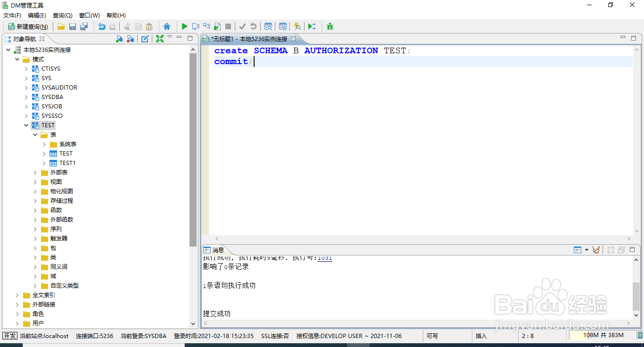Collapse the 表 folder under TEST
Screen dimensions: 644x347
(35, 134)
